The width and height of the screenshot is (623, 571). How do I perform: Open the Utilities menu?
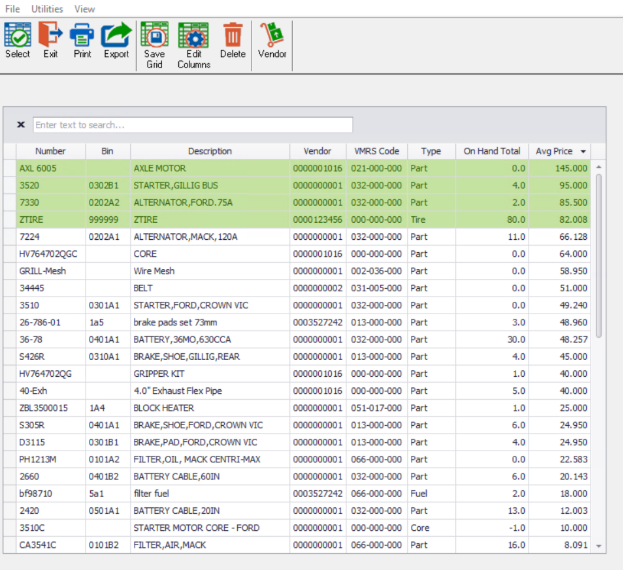point(46,8)
